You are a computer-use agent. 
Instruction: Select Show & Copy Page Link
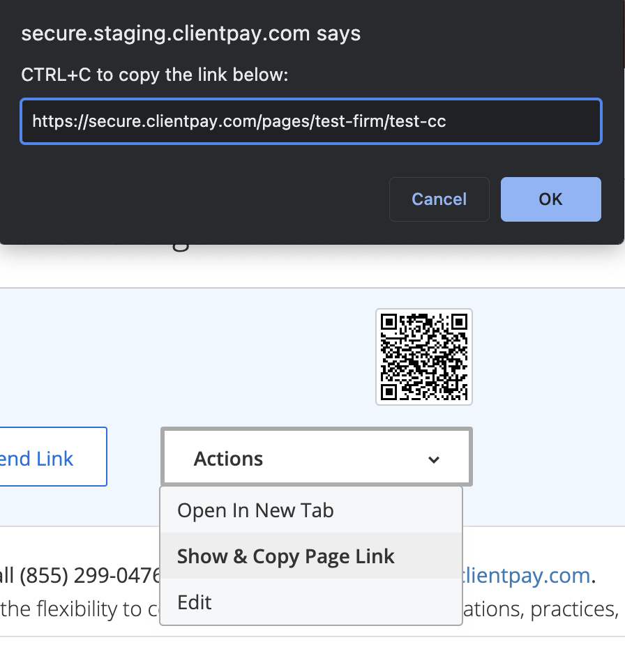click(311, 556)
